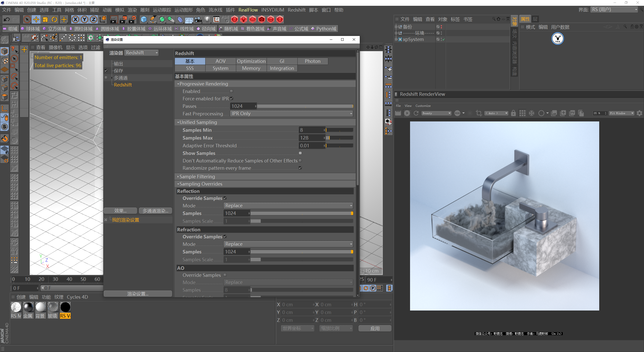Start IPR with RenderView play icon
644x352 pixels.
(407, 113)
